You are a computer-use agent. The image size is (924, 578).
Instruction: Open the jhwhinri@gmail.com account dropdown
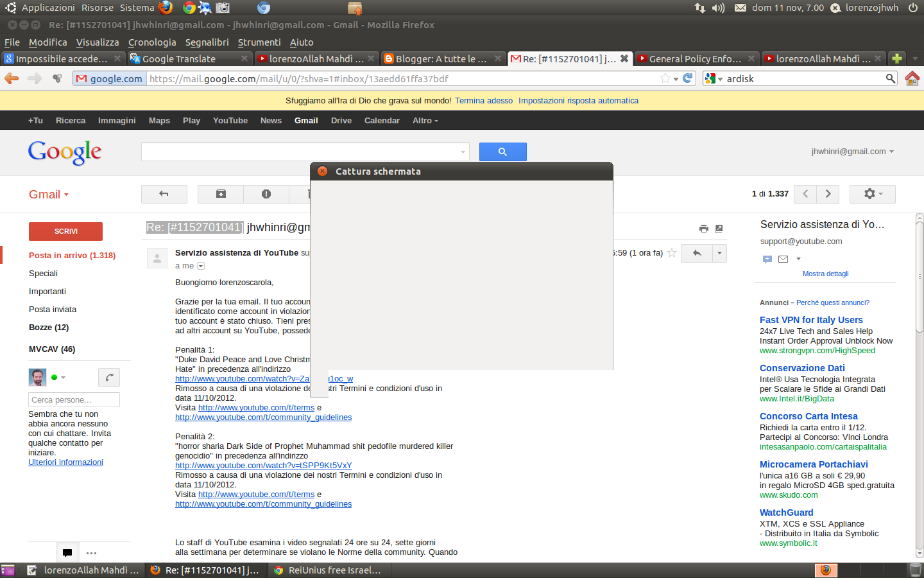852,152
